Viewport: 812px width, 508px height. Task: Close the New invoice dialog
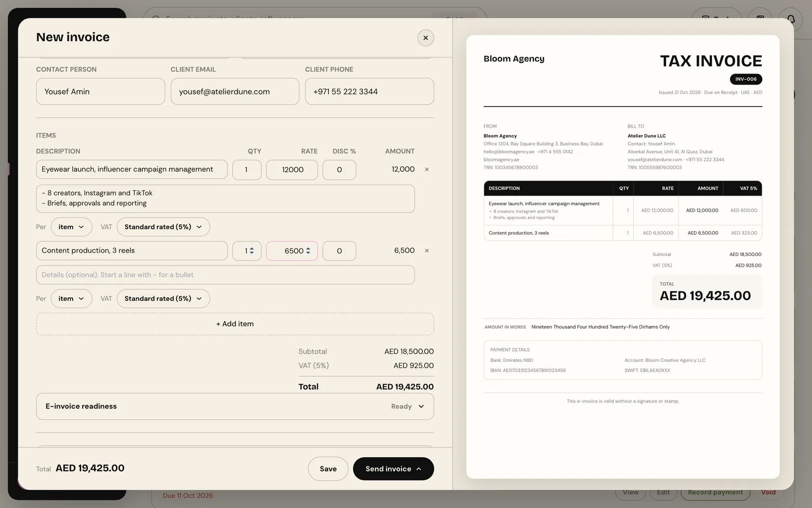click(x=425, y=38)
